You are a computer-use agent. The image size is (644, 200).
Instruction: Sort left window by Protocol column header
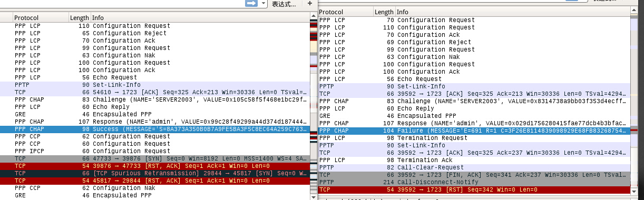40,18
